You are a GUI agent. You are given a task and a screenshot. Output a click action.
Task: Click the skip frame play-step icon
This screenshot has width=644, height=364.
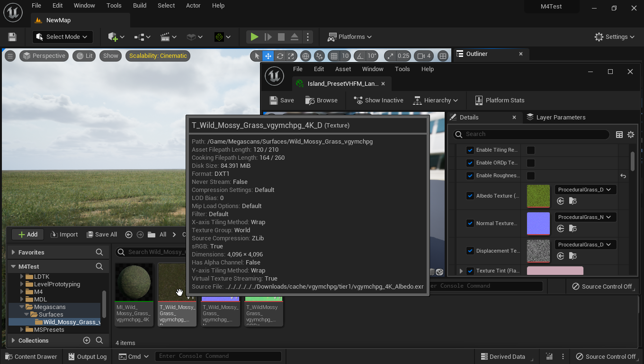coord(268,37)
